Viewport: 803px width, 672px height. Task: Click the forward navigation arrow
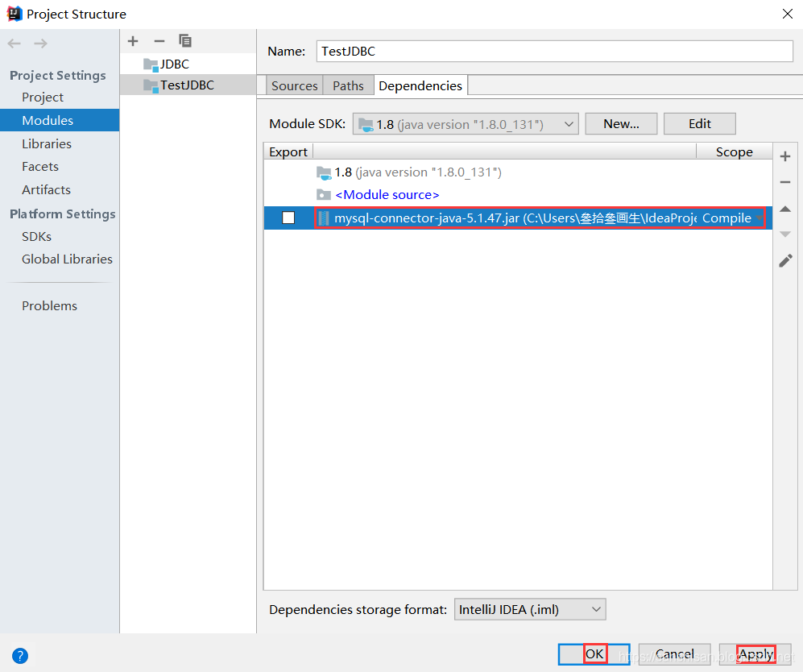(40, 44)
